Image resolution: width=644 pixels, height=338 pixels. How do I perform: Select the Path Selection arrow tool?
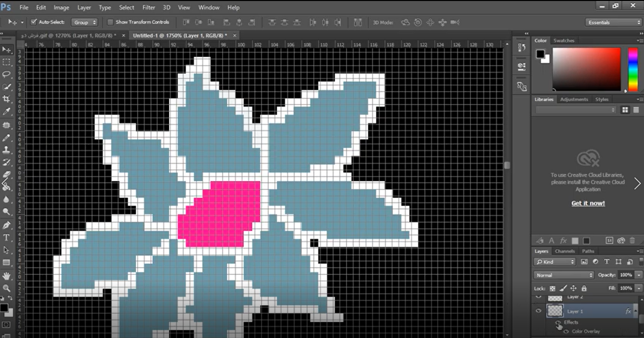(7, 250)
